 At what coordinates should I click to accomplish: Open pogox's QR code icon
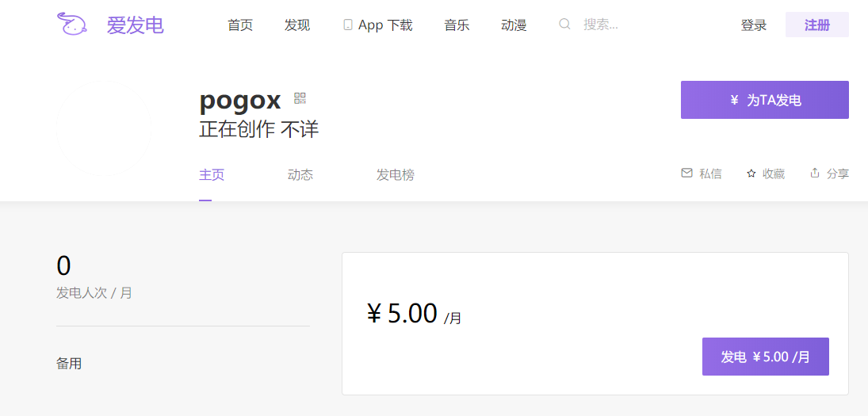click(x=300, y=98)
